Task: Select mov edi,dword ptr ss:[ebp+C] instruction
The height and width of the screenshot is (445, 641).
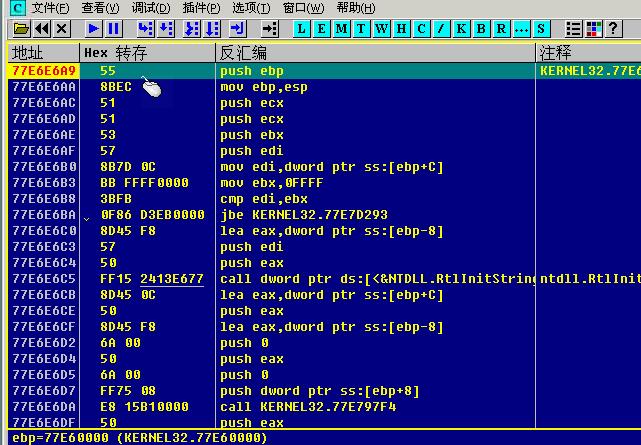Action: 332,167
